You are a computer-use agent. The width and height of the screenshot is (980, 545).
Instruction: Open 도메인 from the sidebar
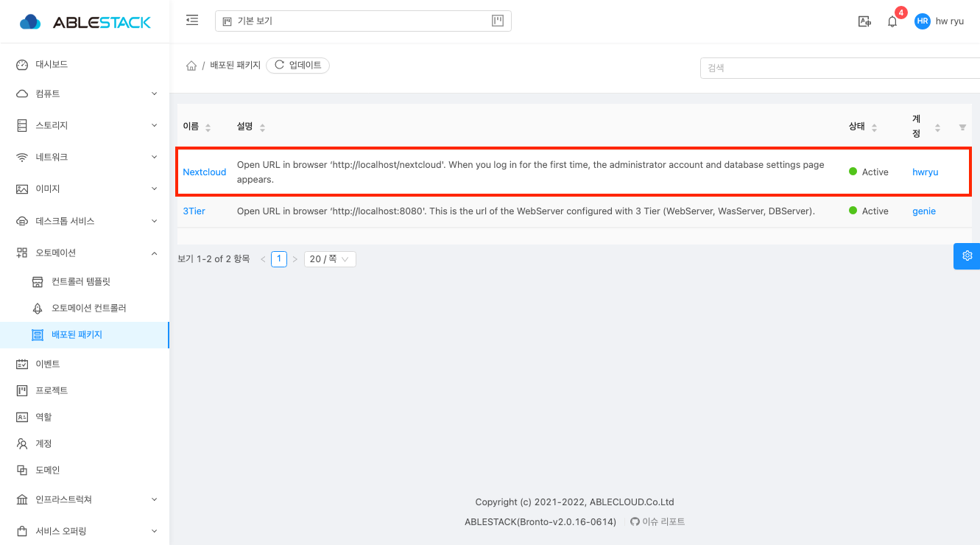[x=85, y=470]
